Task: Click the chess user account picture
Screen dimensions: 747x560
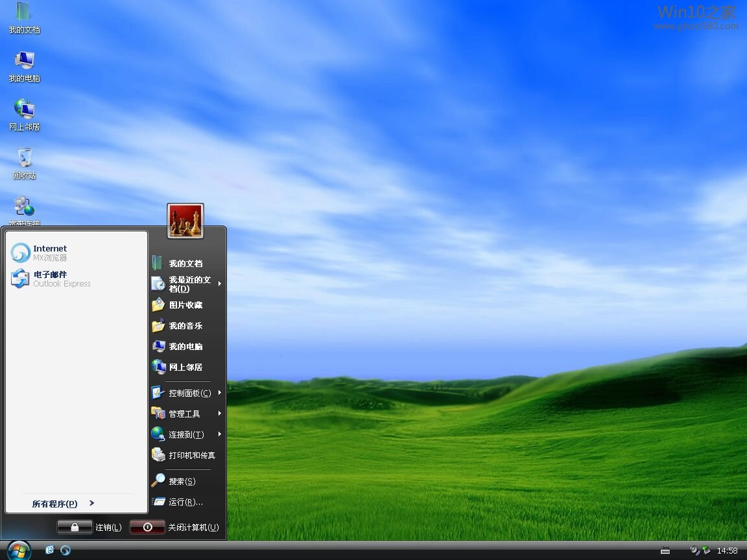Action: [185, 221]
